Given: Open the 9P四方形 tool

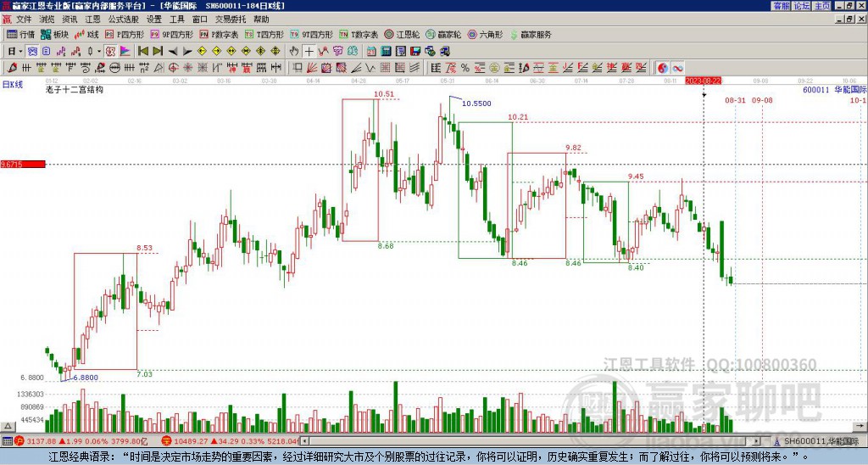Looking at the screenshot, I should (x=171, y=34).
